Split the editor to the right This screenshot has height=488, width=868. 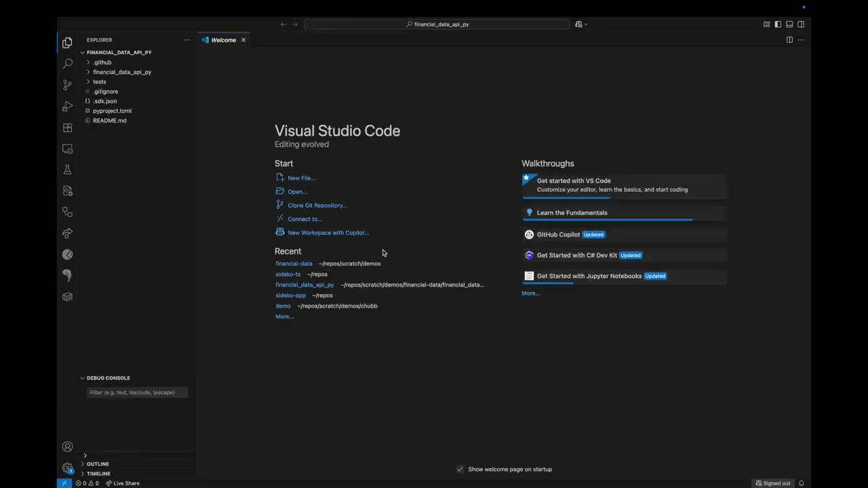(789, 40)
